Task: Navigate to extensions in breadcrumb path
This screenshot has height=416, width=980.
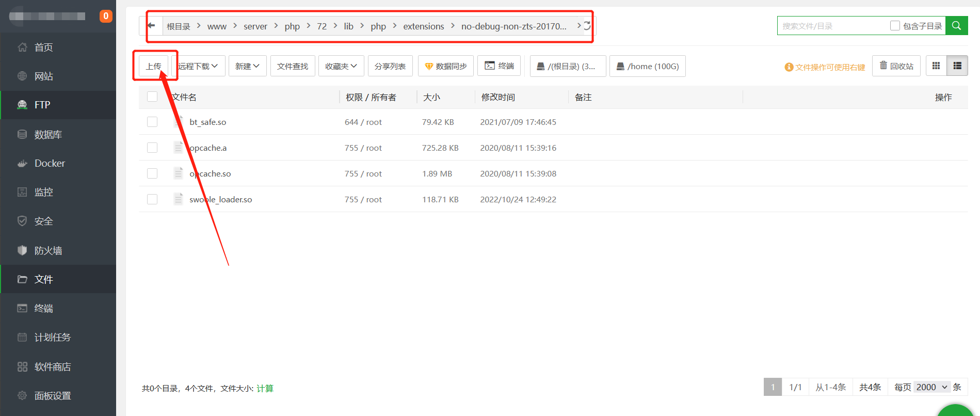Action: (x=423, y=26)
